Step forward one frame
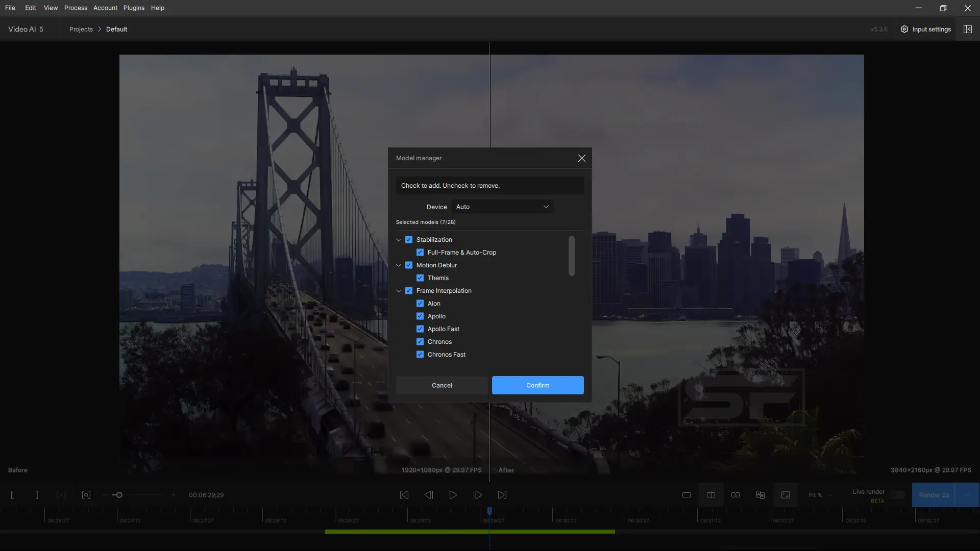This screenshot has width=980, height=551. point(477,495)
